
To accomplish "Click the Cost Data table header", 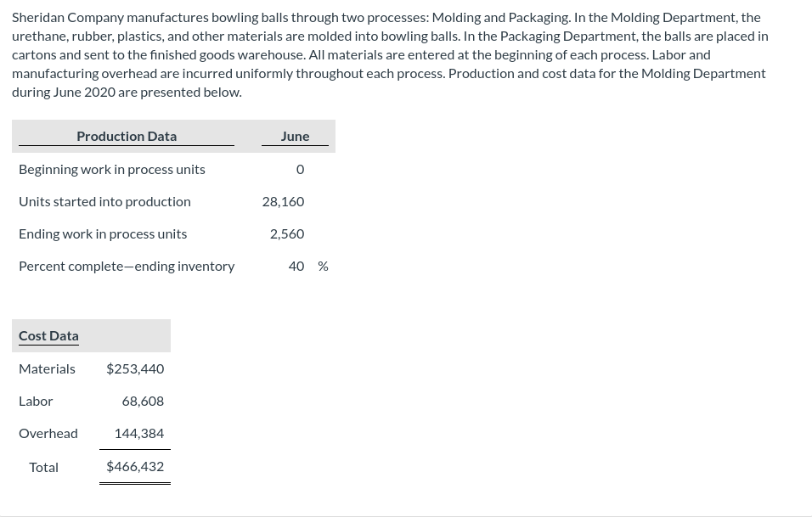I will click(x=48, y=335).
